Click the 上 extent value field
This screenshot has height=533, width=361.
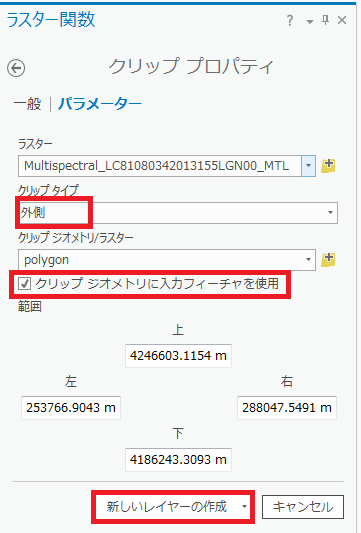pos(178,356)
